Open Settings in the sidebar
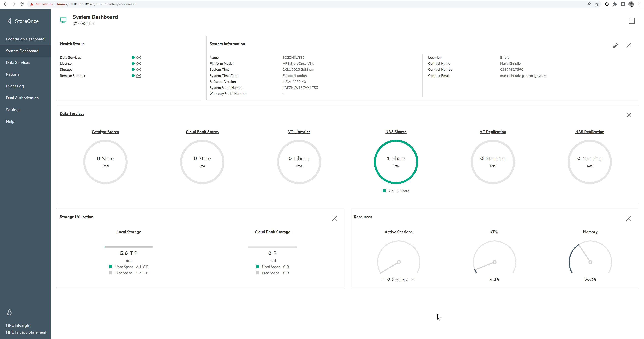644x339 pixels. (25, 110)
